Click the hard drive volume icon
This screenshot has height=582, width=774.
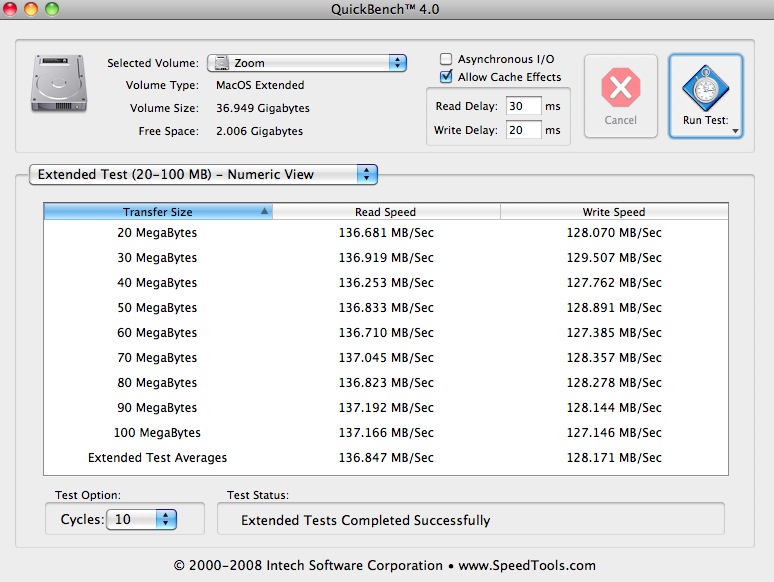click(x=59, y=83)
